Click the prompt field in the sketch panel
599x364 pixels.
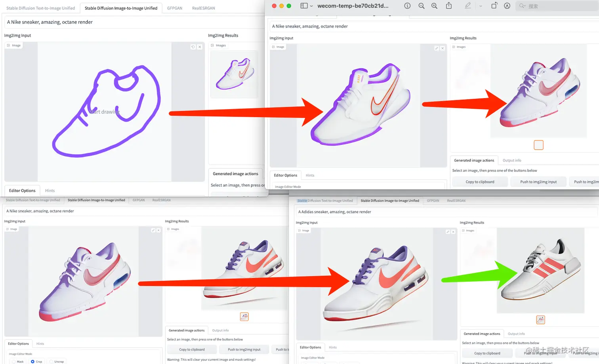(x=134, y=22)
